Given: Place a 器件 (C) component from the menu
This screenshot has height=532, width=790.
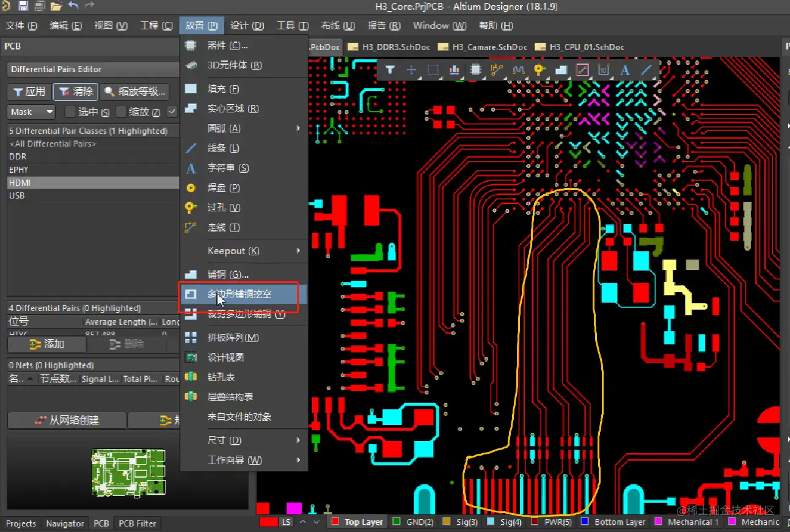Looking at the screenshot, I should pyautogui.click(x=243, y=45).
